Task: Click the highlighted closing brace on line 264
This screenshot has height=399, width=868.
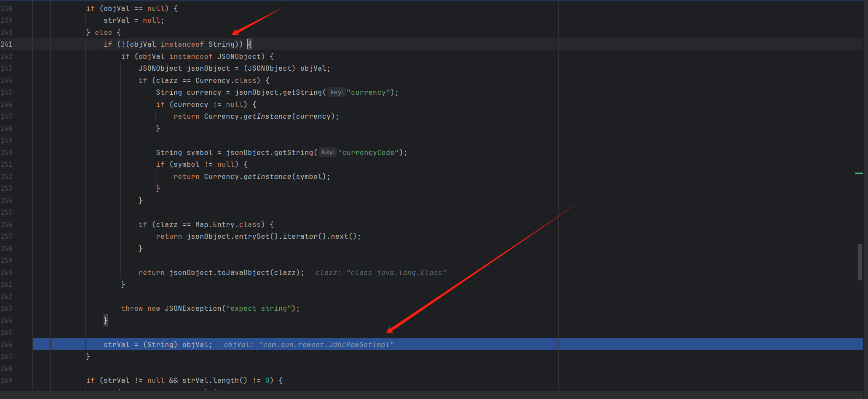Action: [x=106, y=320]
